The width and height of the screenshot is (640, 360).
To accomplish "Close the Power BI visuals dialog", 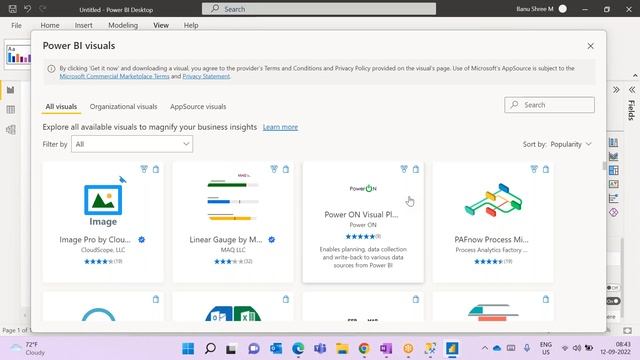I will tap(590, 46).
